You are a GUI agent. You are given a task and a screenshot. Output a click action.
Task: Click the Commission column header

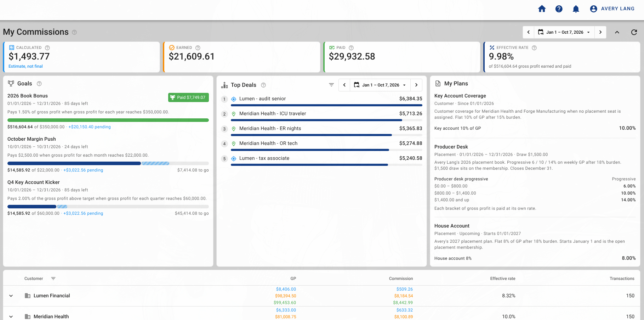[401, 279]
